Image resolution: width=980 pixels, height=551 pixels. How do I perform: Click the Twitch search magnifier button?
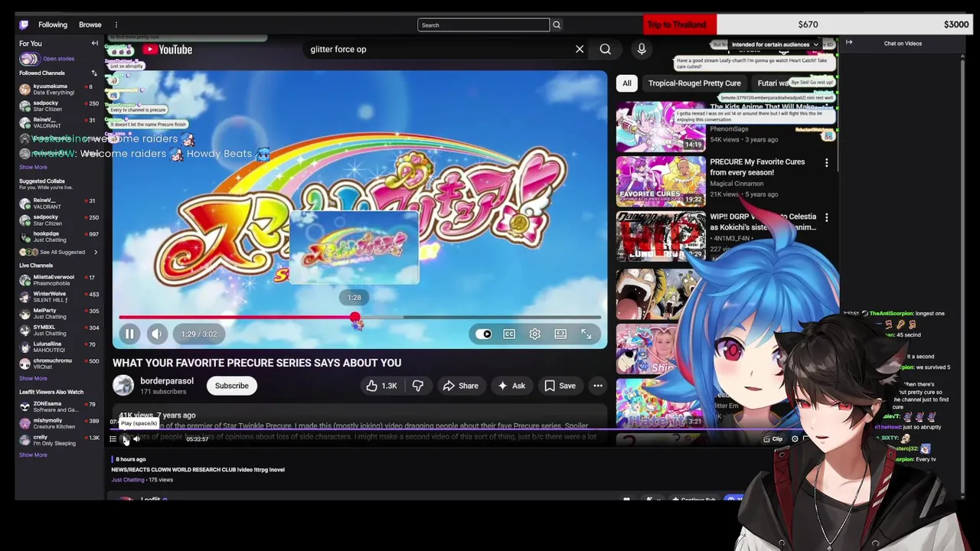557,24
